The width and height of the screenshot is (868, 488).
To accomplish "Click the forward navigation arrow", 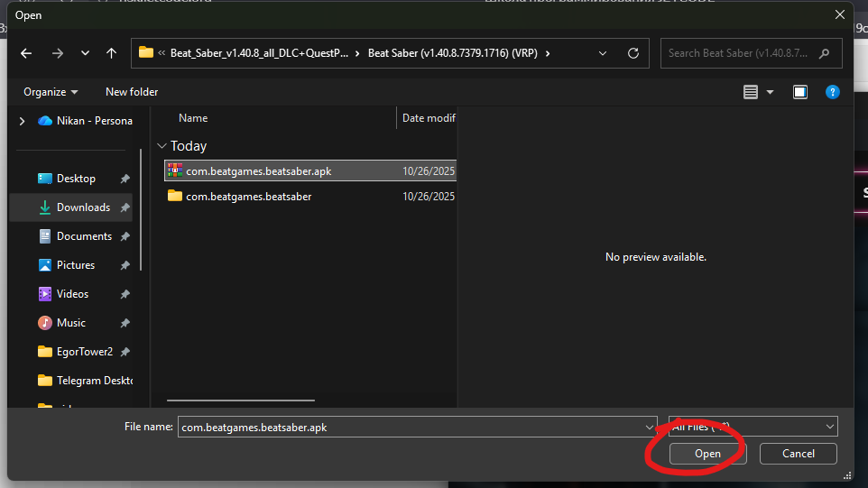I will click(58, 53).
